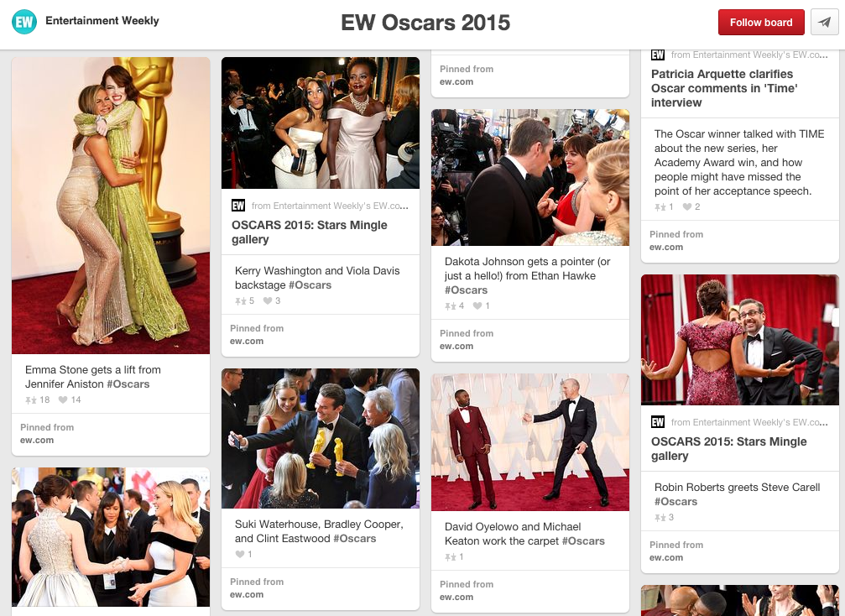
Task: Open the Dakota Johnson and Ethan Hawke photo
Action: [x=529, y=177]
